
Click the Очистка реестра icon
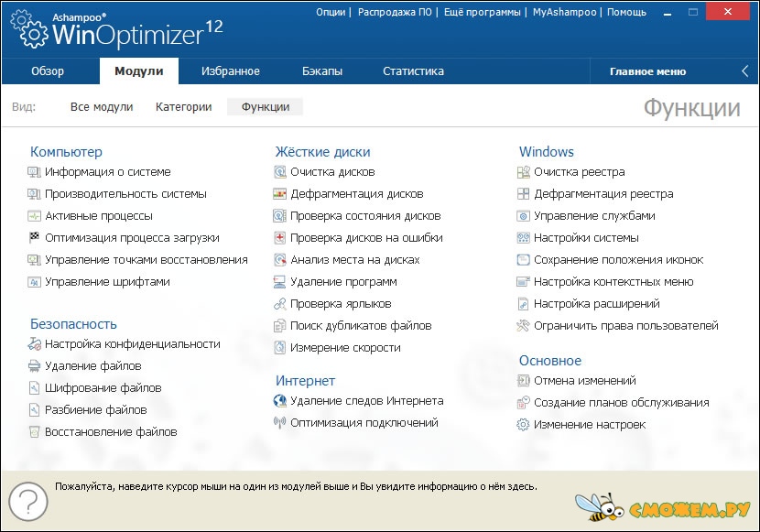[x=524, y=172]
